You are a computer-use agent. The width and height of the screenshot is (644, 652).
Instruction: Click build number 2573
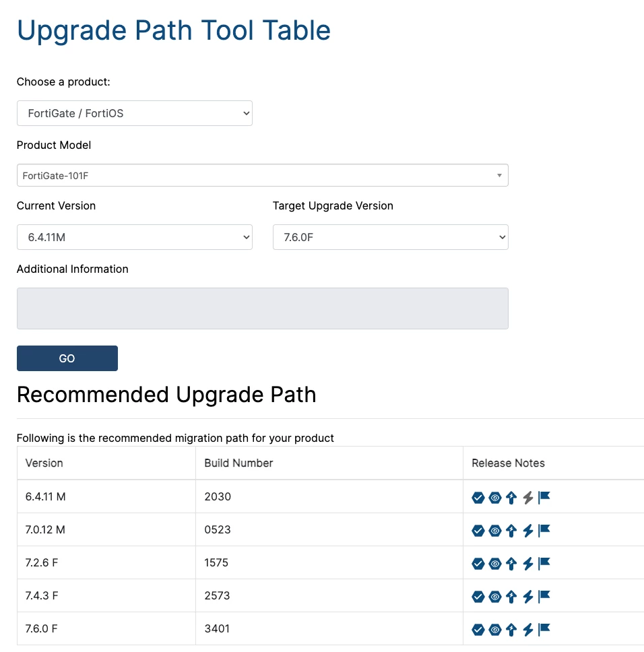[217, 595]
